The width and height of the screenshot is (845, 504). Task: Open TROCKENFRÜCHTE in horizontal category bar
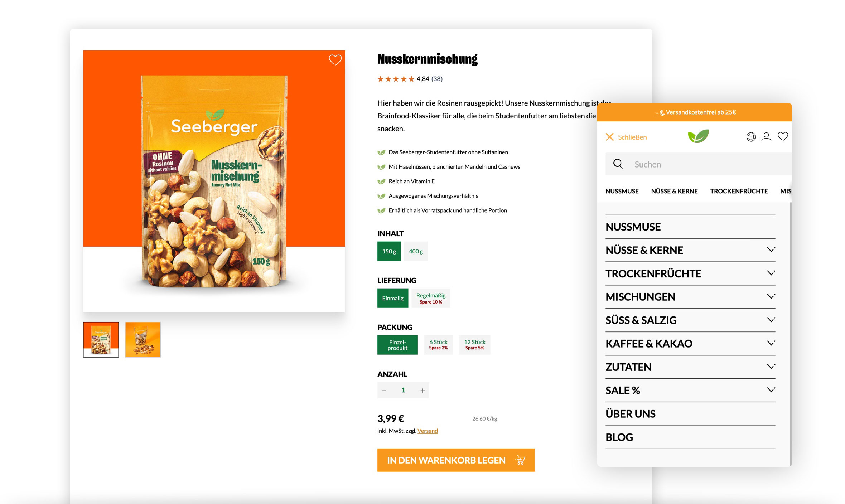click(739, 191)
